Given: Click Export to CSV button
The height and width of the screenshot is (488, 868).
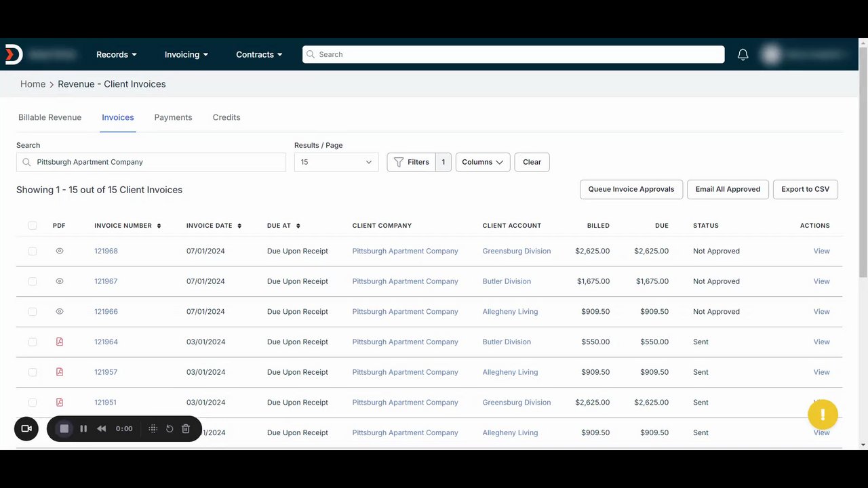Looking at the screenshot, I should (x=806, y=189).
